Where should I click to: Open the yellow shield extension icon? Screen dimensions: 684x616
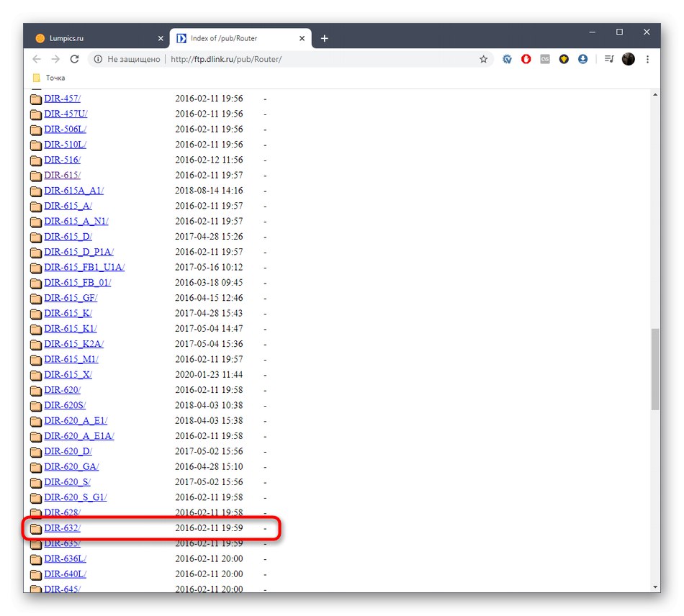(x=564, y=59)
